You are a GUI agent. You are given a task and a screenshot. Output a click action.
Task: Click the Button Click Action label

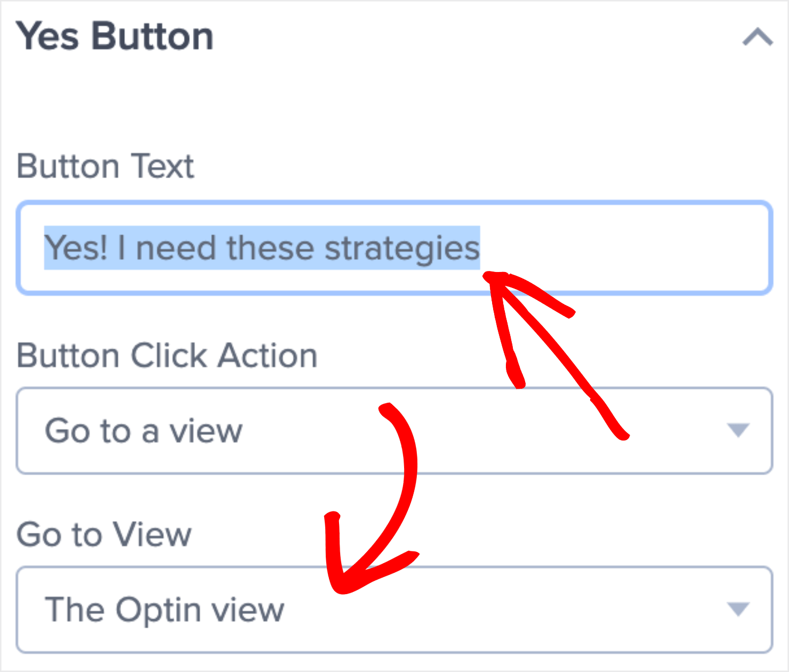(x=167, y=355)
